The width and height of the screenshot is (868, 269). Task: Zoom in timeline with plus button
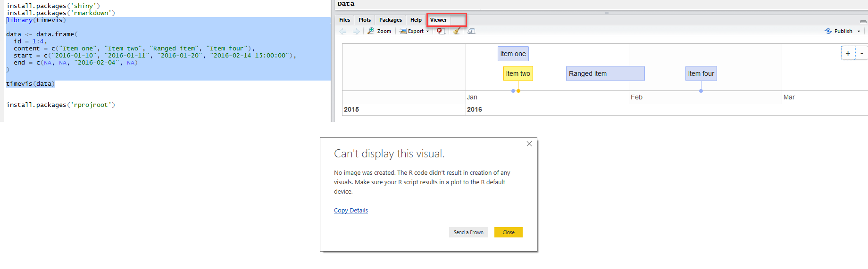(x=848, y=53)
